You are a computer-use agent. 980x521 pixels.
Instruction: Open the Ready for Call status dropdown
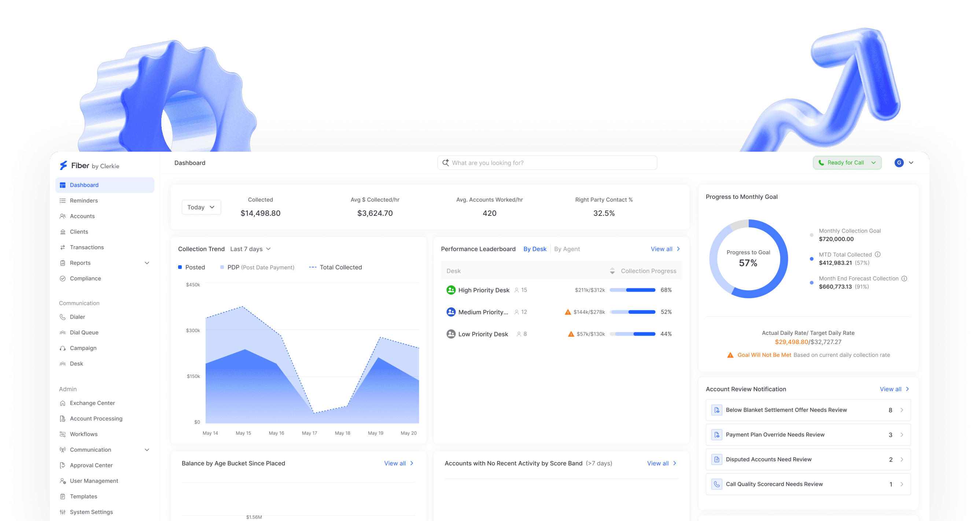coord(847,163)
